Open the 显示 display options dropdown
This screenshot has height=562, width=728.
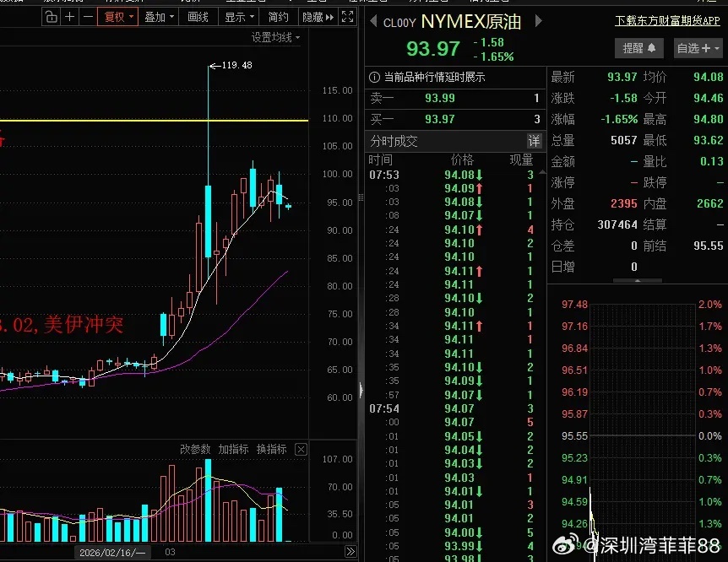[238, 16]
